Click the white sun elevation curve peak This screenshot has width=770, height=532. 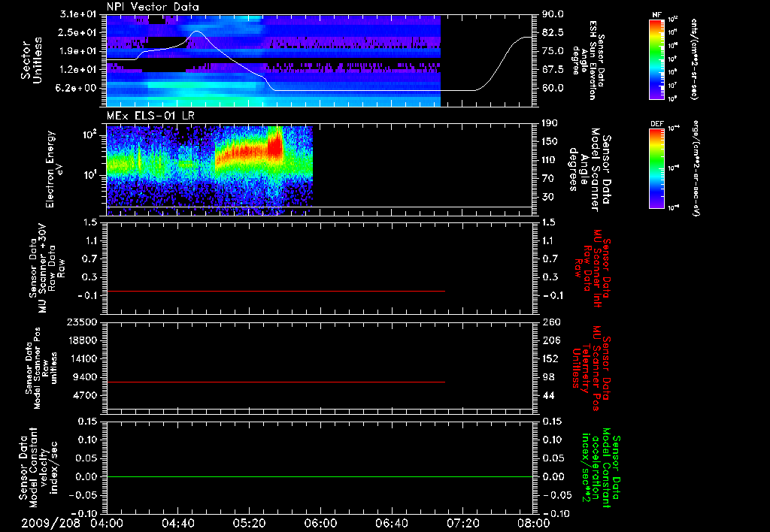point(197,31)
